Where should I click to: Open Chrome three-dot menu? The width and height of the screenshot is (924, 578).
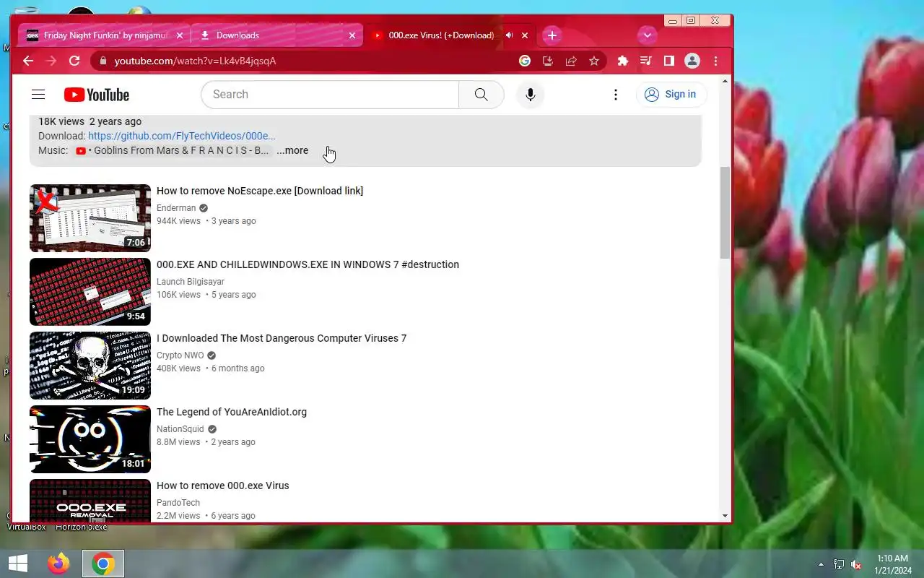coord(715,61)
